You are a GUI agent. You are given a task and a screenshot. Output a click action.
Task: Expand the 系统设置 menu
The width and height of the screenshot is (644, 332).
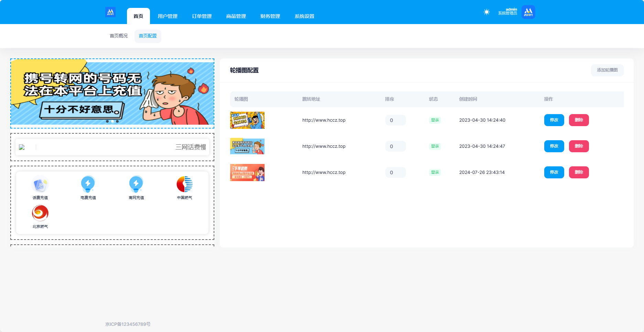pyautogui.click(x=304, y=16)
